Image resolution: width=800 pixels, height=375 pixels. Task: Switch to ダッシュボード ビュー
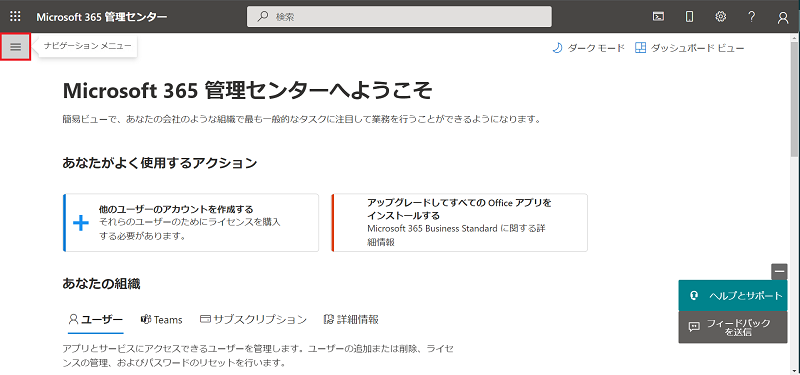(689, 48)
